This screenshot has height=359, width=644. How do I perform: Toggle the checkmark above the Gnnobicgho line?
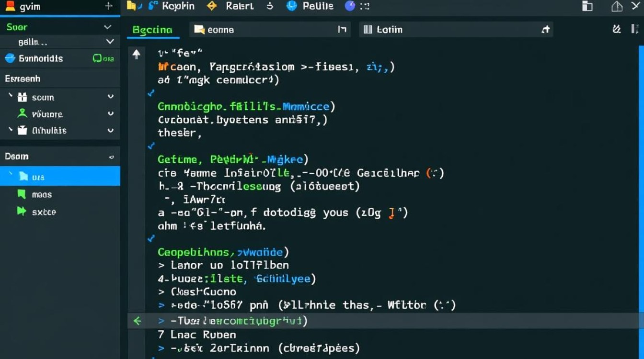click(x=151, y=93)
